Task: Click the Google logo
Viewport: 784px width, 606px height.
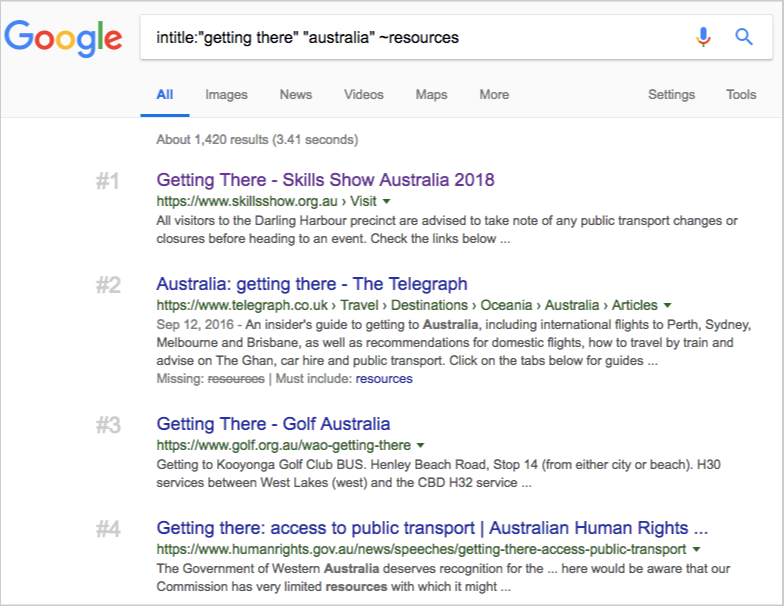Action: [x=63, y=38]
